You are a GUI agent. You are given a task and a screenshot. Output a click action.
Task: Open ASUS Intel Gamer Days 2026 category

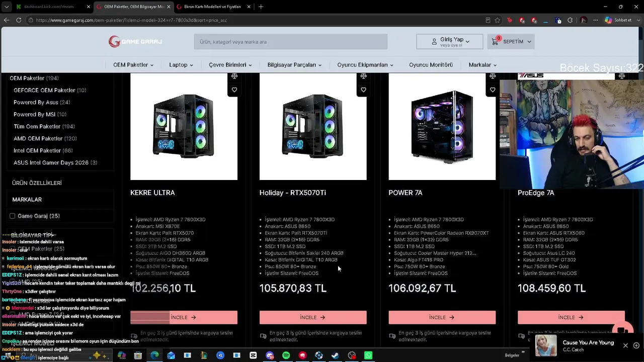pos(55,163)
